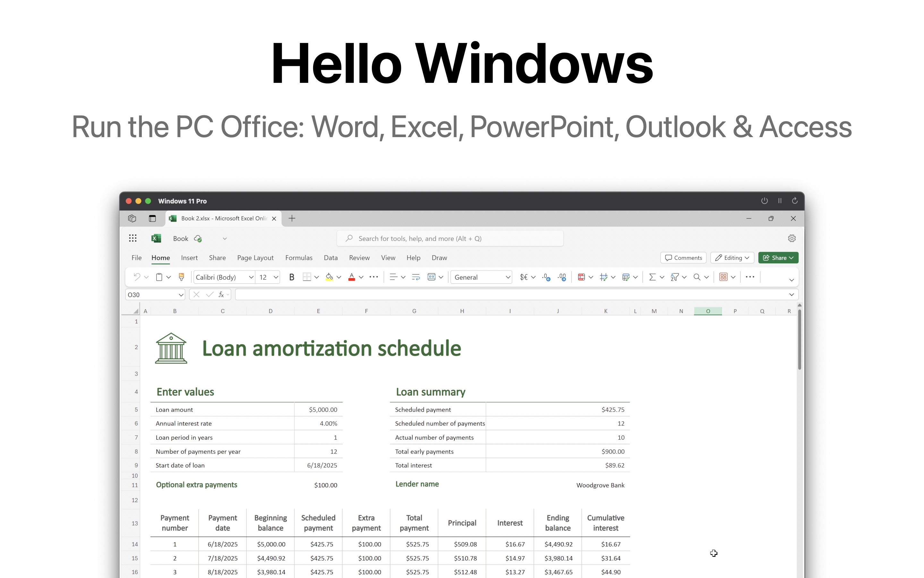Open the Draw tab
The height and width of the screenshot is (578, 924).
click(439, 258)
